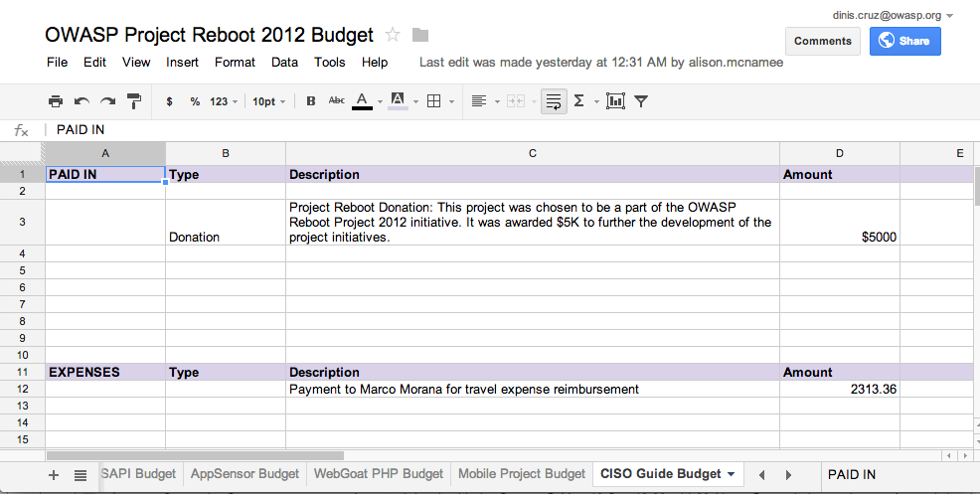
Task: Toggle strikethrough text formatting
Action: click(337, 101)
